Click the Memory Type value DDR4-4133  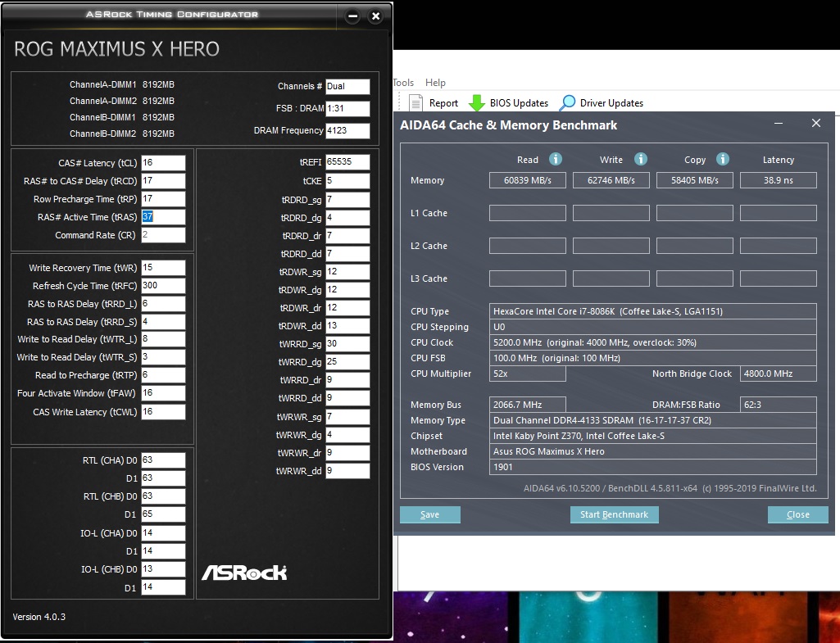pyautogui.click(x=653, y=420)
